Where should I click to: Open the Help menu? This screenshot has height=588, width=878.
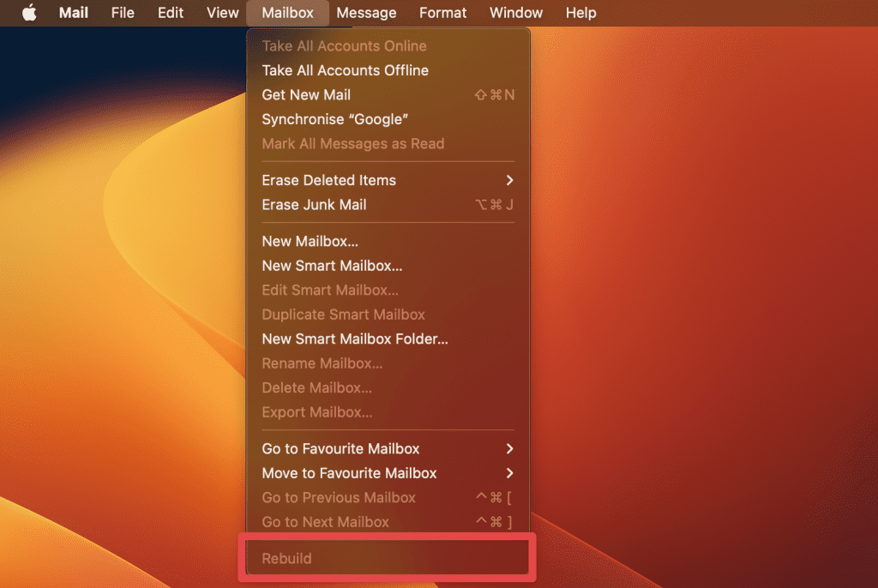point(580,12)
